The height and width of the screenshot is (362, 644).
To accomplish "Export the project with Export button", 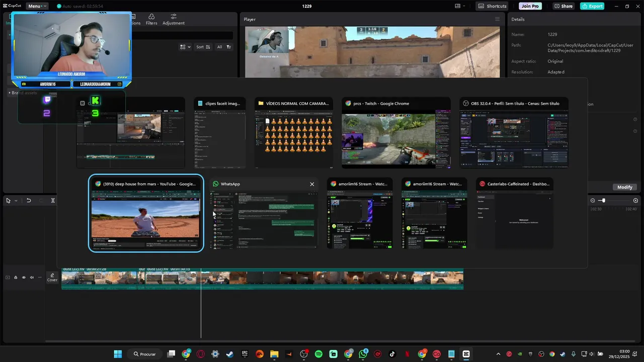I will pyautogui.click(x=592, y=6).
